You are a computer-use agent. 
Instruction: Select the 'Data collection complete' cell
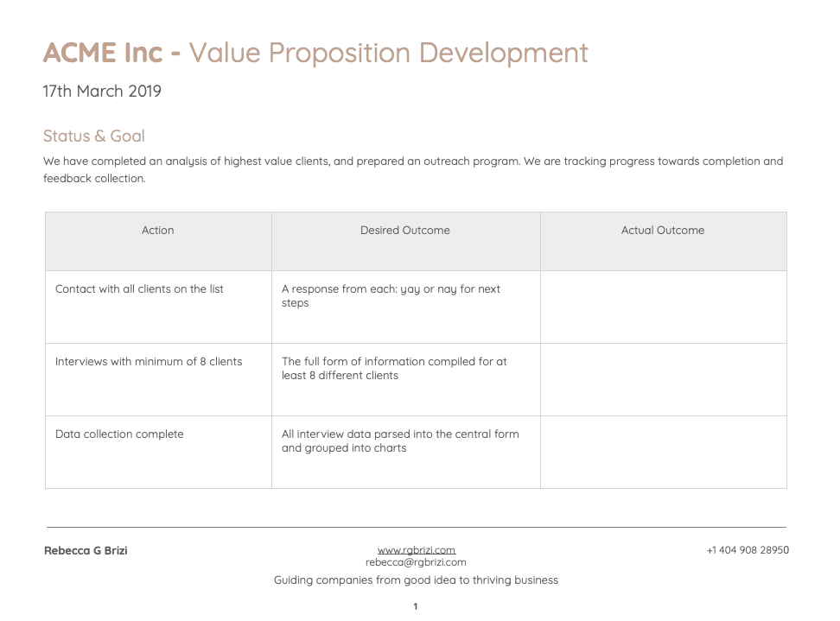coord(158,452)
